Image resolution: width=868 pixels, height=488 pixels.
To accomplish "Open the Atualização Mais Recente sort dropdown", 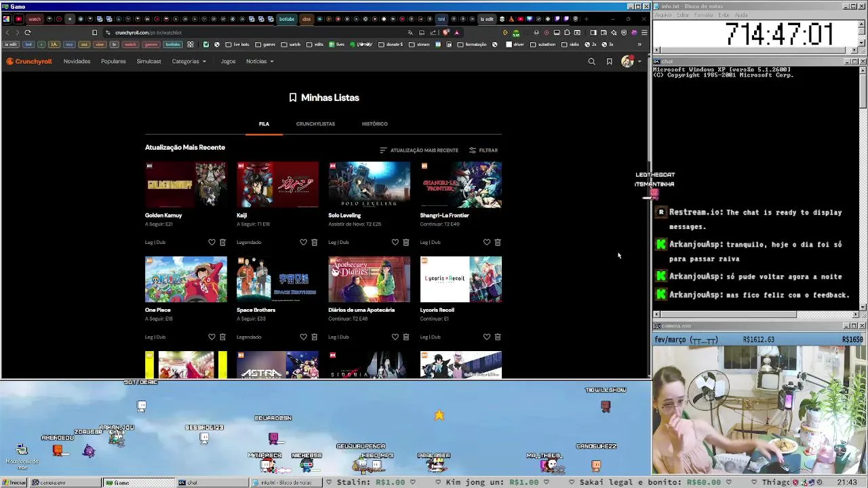I will coord(418,150).
